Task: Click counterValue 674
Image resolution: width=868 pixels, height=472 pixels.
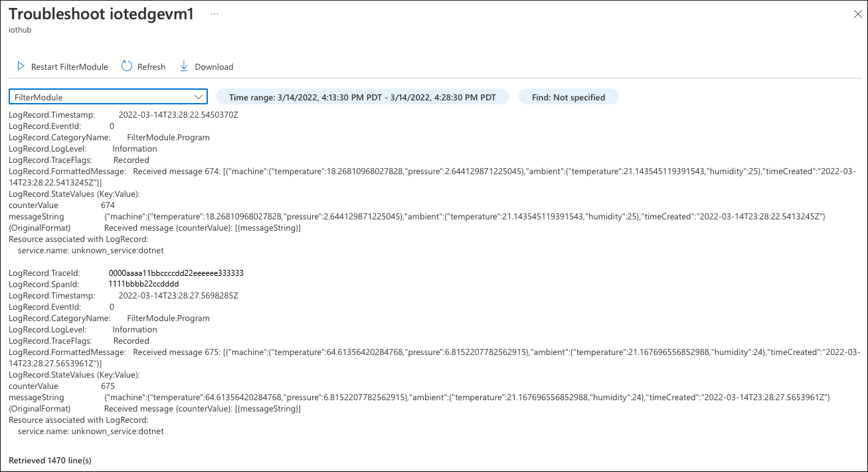Action: [x=108, y=205]
